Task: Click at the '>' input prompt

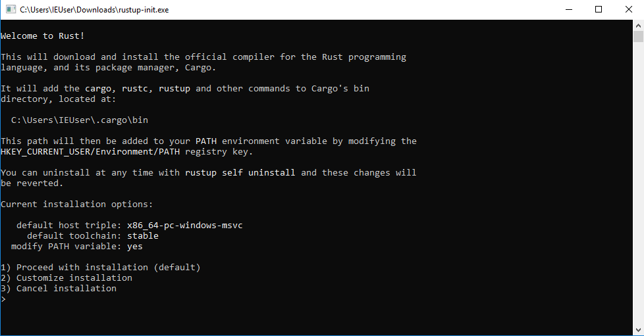Action: click(3, 299)
